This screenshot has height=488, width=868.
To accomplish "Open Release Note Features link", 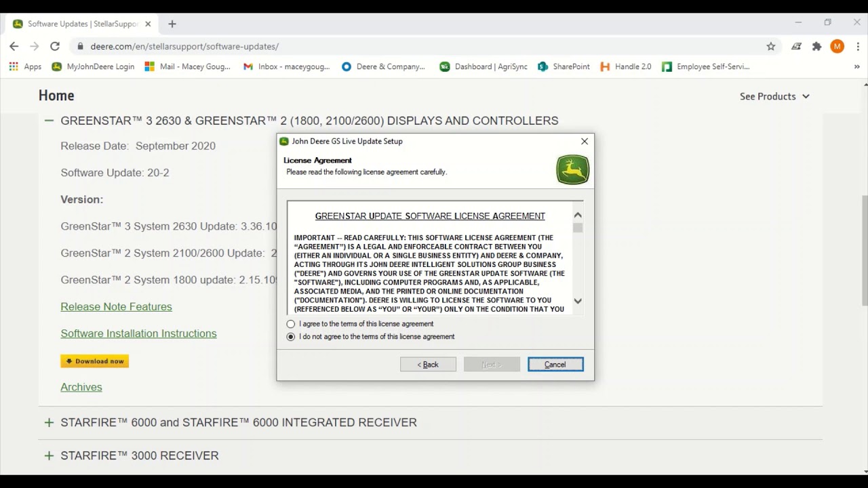I will click(116, 306).
